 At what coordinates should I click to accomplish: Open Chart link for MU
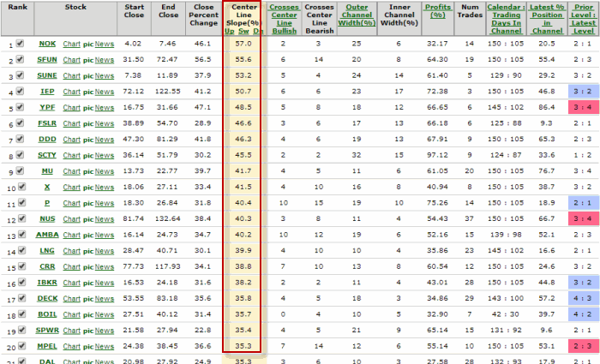(71, 171)
